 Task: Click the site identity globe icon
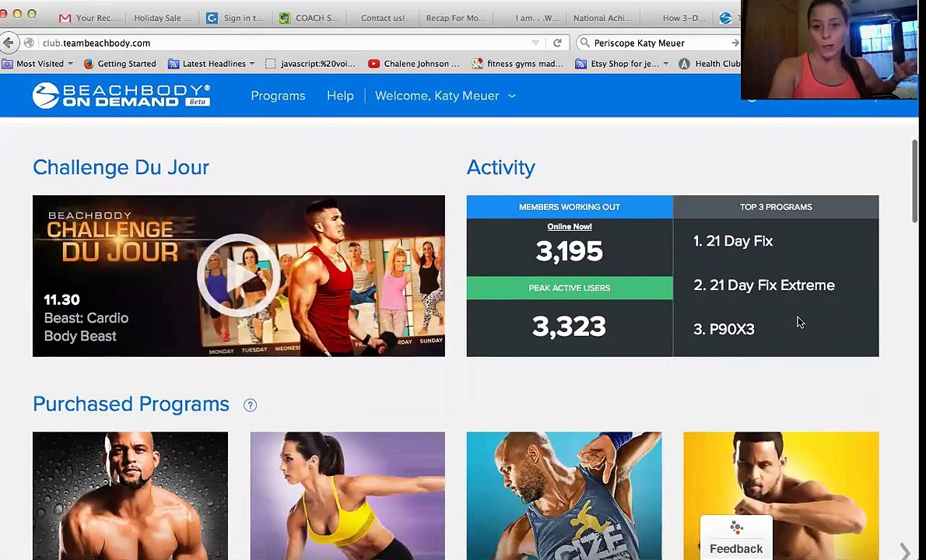29,43
